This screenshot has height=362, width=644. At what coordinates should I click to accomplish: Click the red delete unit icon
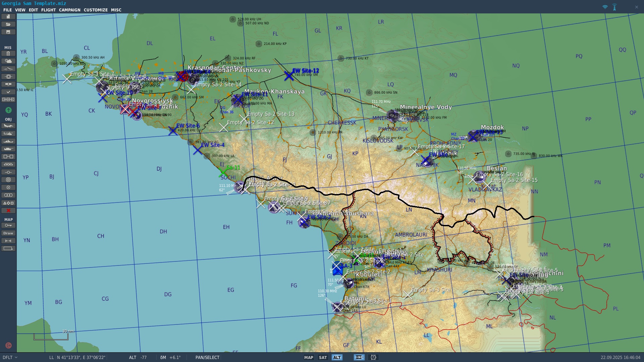[x=8, y=210]
